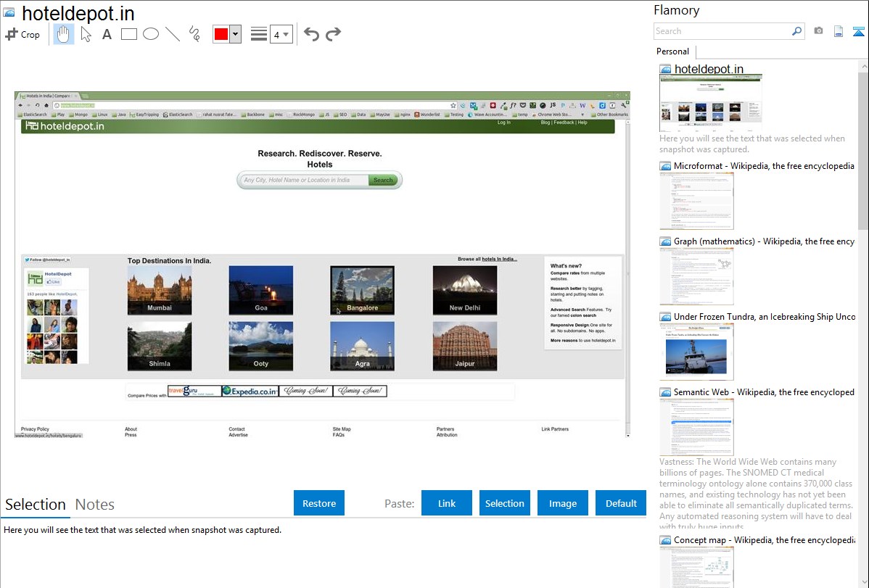869x588 pixels.
Task: Click the hotel search input in snapshot
Action: coord(304,180)
